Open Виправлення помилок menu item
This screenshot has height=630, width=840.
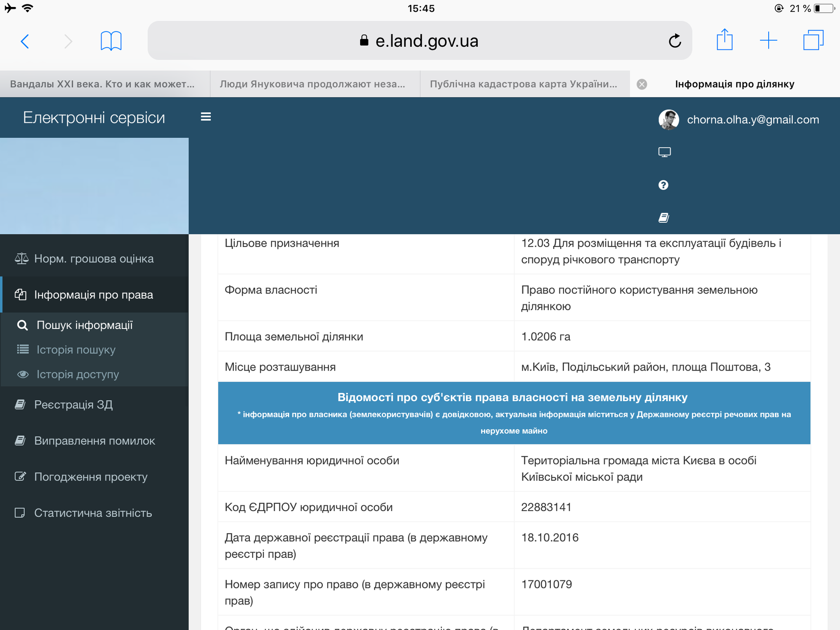(x=94, y=441)
